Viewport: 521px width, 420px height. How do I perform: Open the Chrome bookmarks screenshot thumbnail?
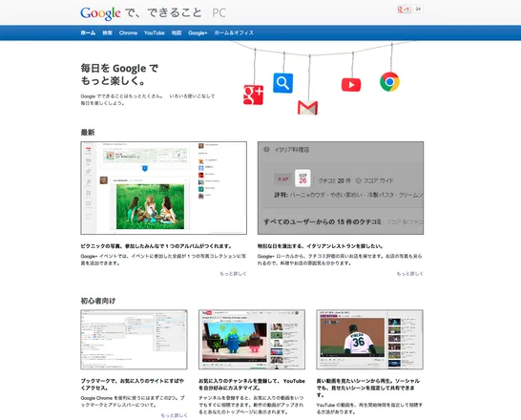pos(134,340)
